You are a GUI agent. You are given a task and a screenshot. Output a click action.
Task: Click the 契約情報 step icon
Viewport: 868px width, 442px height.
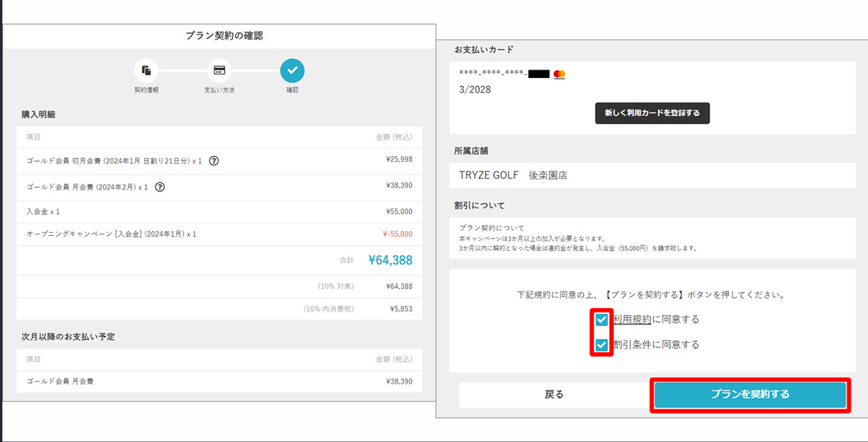(146, 70)
